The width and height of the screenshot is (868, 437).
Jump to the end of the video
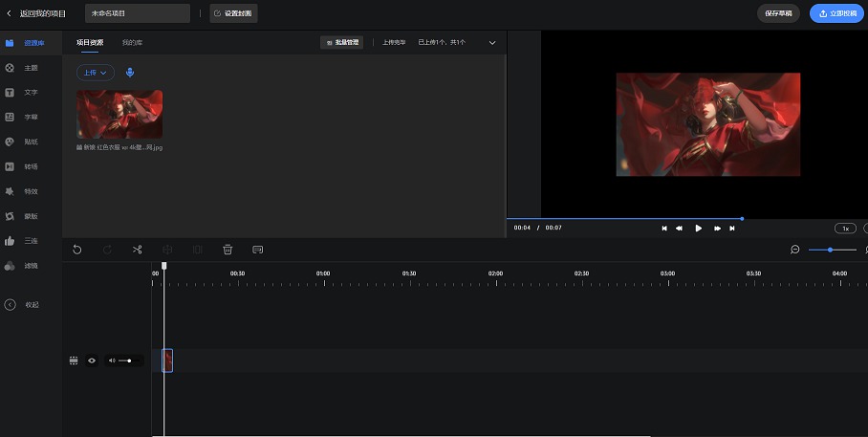732,229
